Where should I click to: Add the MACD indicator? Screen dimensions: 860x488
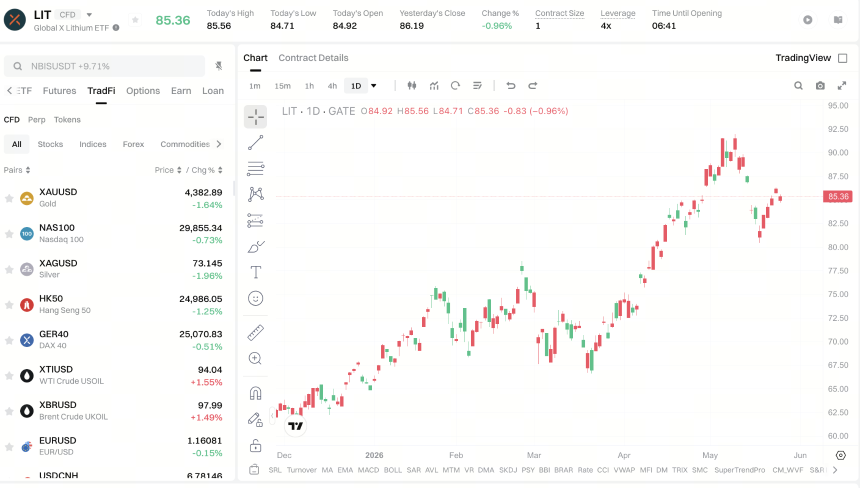[369, 470]
